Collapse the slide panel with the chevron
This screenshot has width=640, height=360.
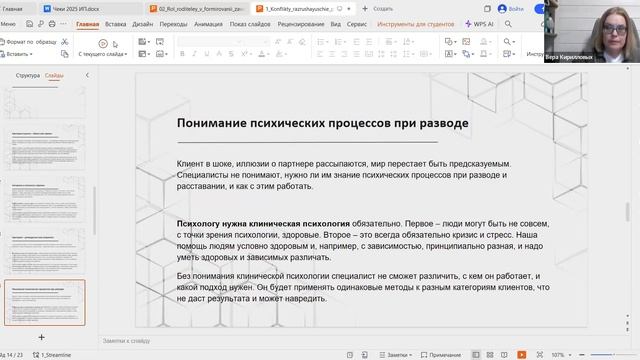pyautogui.click(x=87, y=75)
